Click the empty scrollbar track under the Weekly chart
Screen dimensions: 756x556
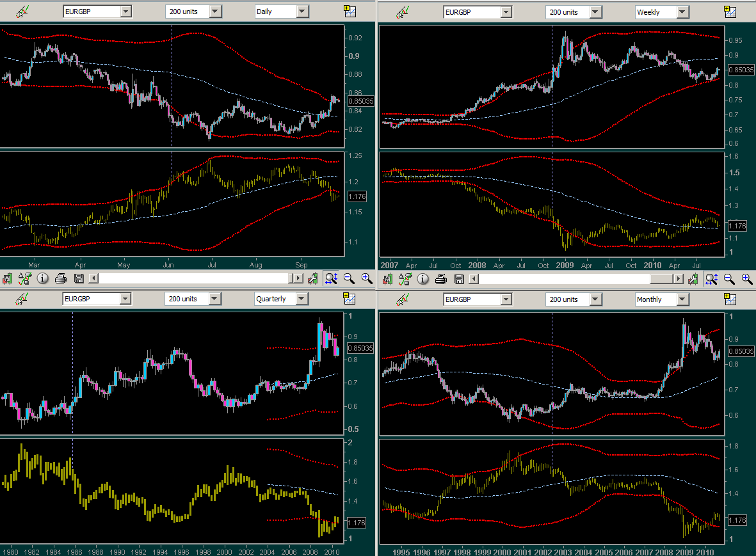click(564, 279)
